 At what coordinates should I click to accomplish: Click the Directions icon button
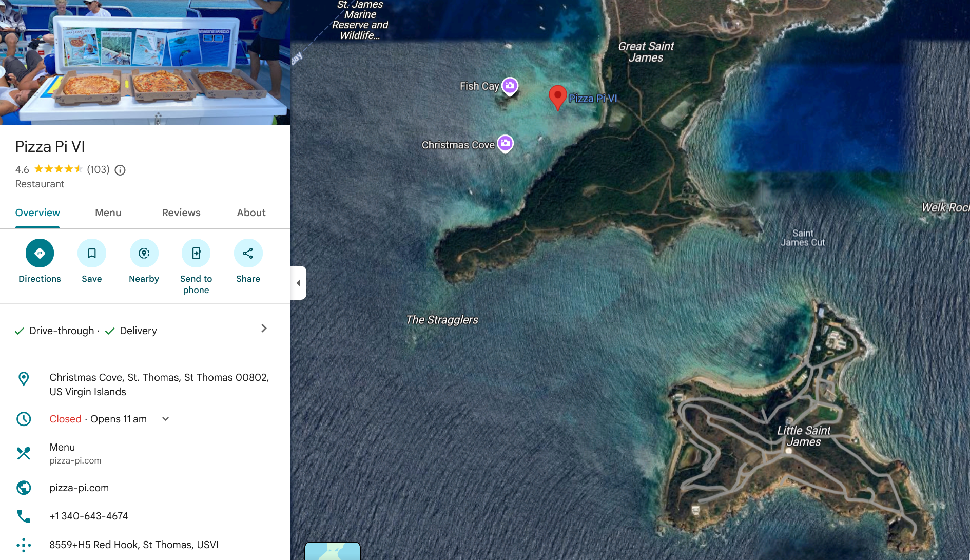(x=40, y=253)
